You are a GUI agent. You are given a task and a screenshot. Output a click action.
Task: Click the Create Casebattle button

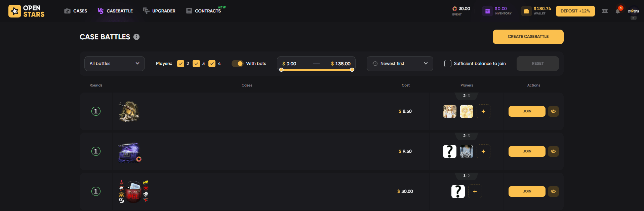[x=528, y=37]
